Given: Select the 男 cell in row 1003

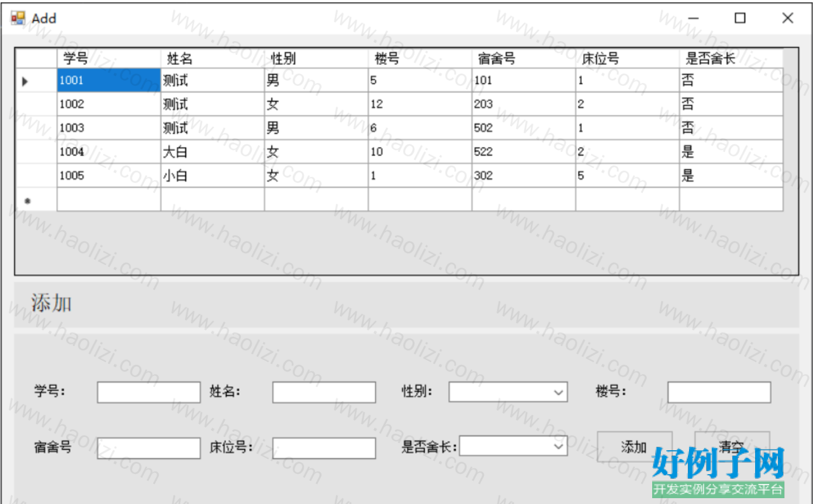Looking at the screenshot, I should (316, 128).
